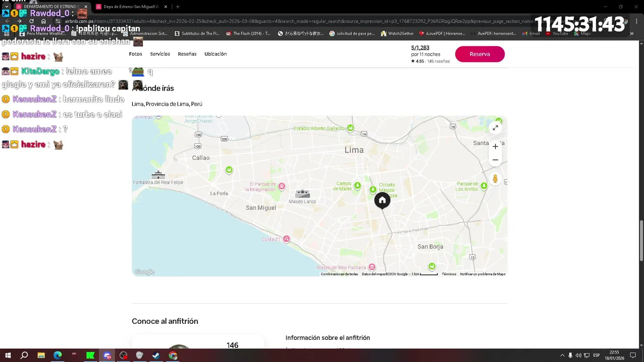Viewport: 644px width, 362px height.
Task: Click the black home location pin
Action: click(x=382, y=201)
